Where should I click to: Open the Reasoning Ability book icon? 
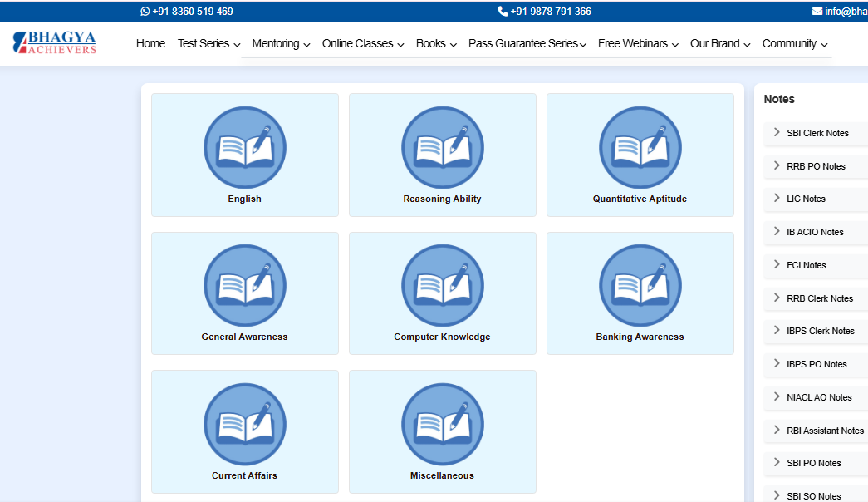click(442, 148)
